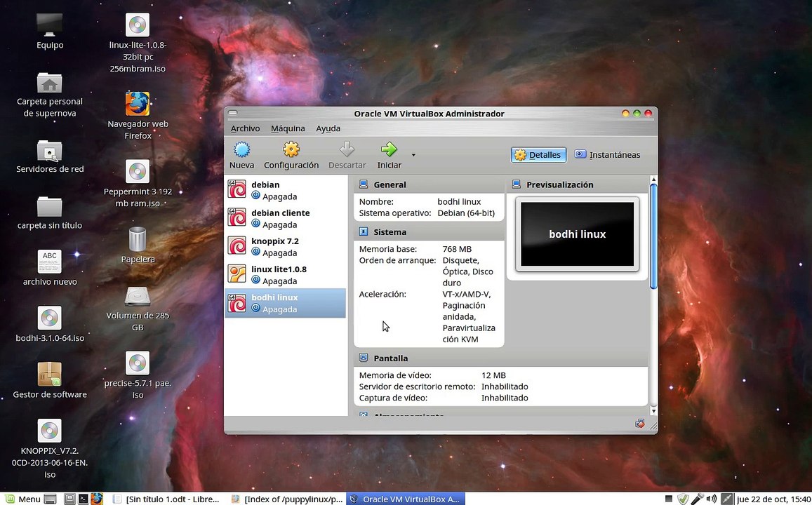Open the Menu button in the taskbar
Viewport: 812px width, 505px height.
22,499
